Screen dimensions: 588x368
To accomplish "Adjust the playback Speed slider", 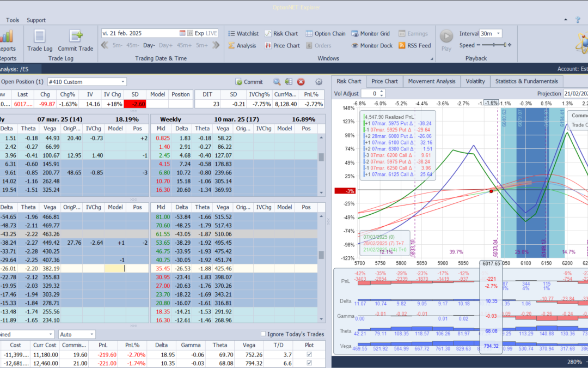I will tap(493, 45).
